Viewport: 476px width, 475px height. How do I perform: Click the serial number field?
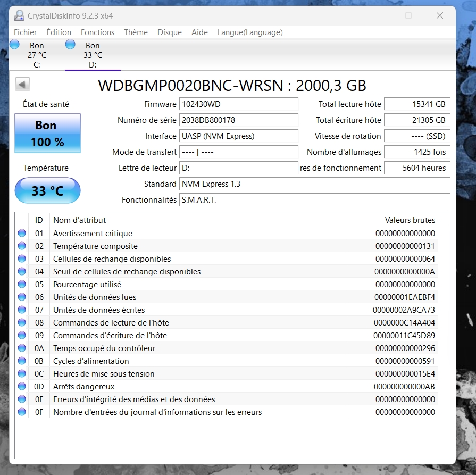(238, 120)
